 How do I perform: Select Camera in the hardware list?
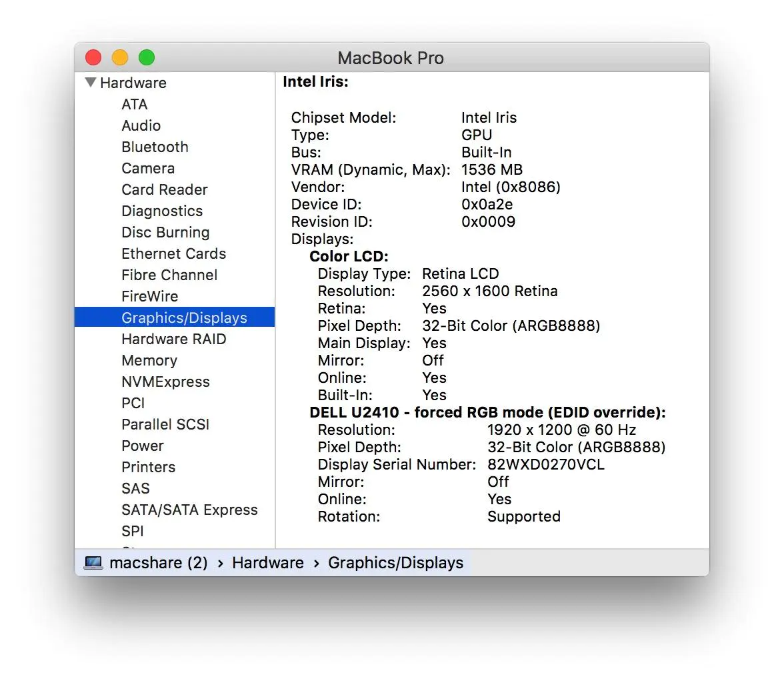pos(148,168)
